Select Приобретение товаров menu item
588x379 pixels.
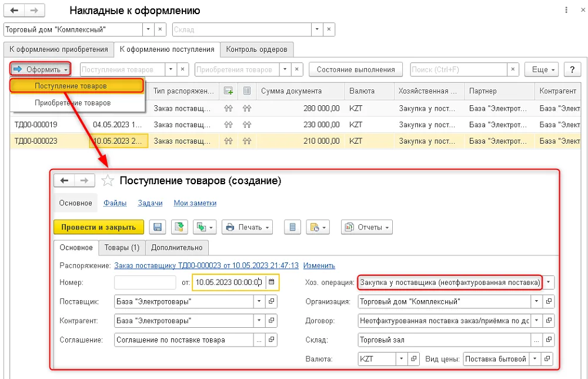pos(77,102)
